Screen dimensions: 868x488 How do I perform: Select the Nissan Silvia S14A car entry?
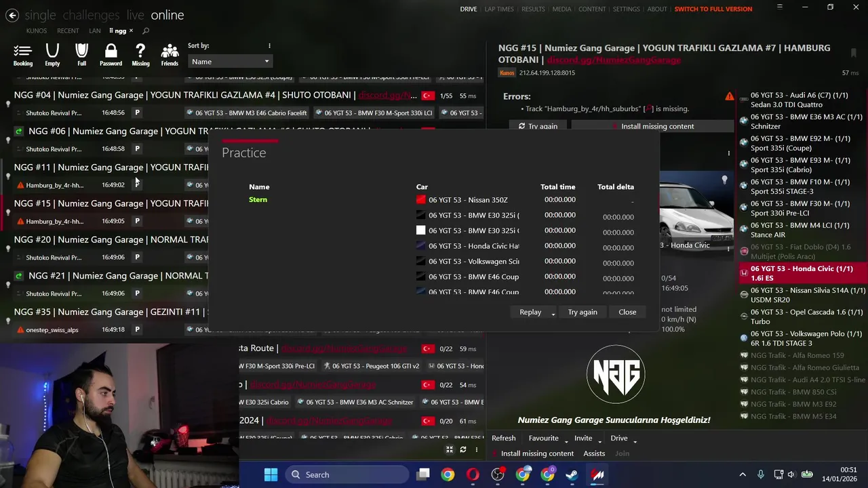[x=802, y=296]
